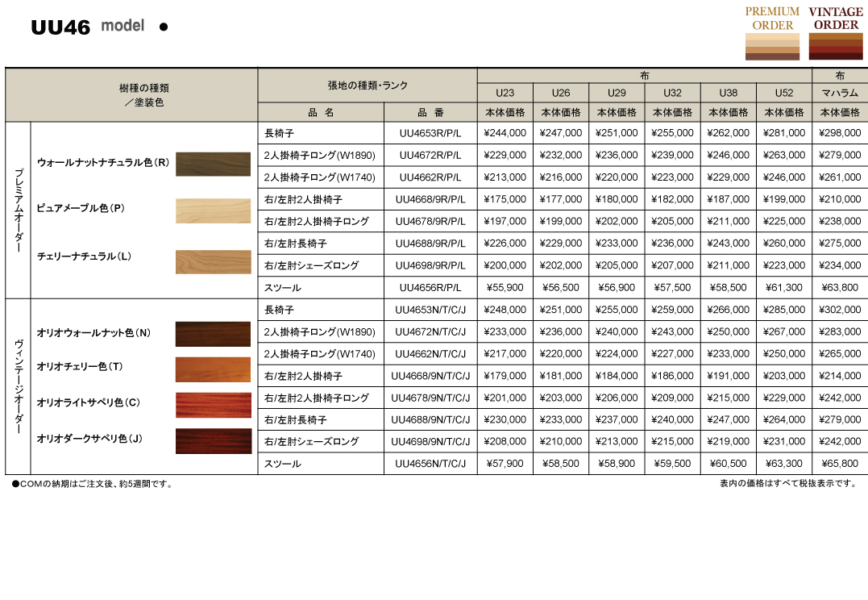868x600 pixels.
Task: Click the プレミアムオーダー vertical row label
Action: (18, 211)
